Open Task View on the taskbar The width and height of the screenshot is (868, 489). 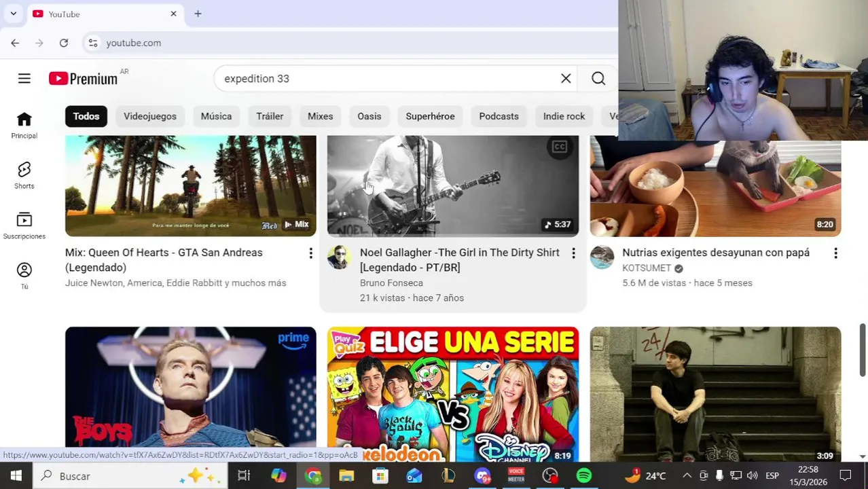click(x=244, y=475)
